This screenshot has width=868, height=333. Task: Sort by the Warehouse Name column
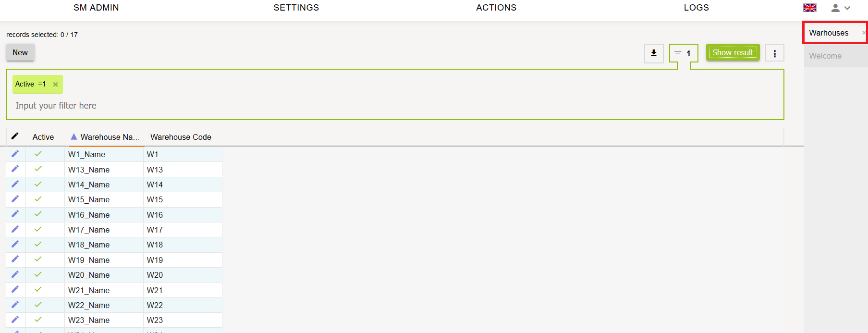pyautogui.click(x=107, y=137)
